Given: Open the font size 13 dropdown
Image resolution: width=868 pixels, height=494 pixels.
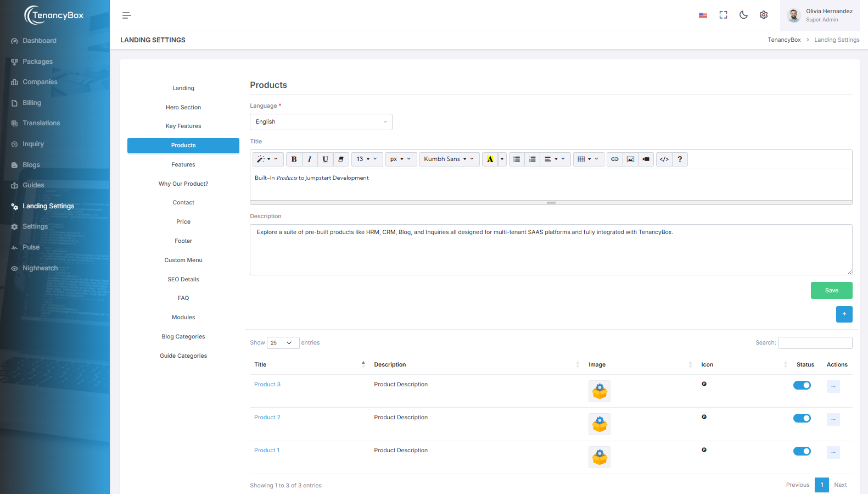Looking at the screenshot, I should [x=367, y=159].
